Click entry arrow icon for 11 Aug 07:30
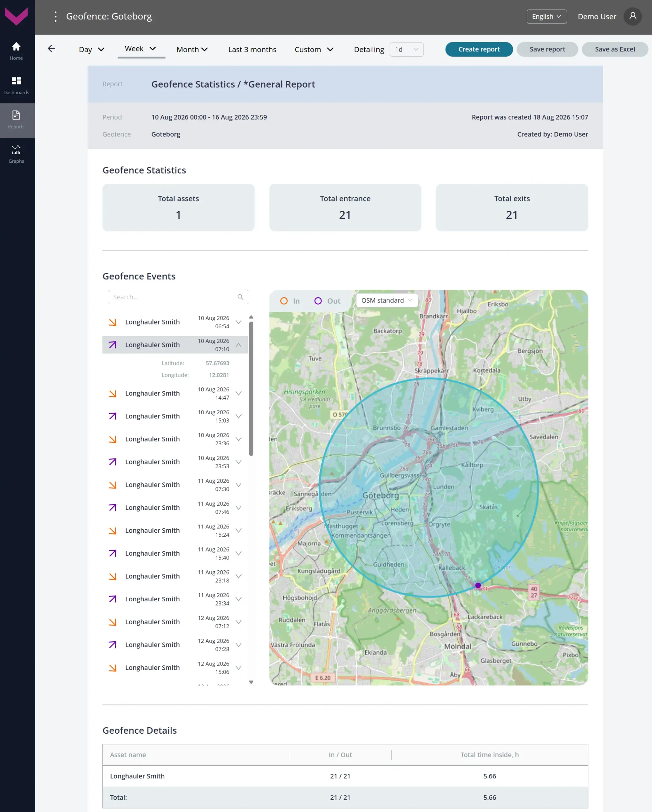The height and width of the screenshot is (812, 652). (x=113, y=485)
